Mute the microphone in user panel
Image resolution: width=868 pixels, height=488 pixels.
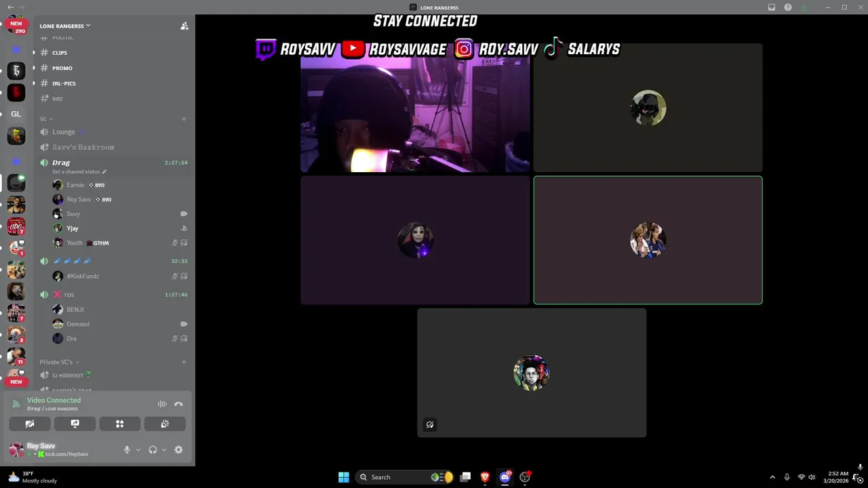pyautogui.click(x=127, y=449)
